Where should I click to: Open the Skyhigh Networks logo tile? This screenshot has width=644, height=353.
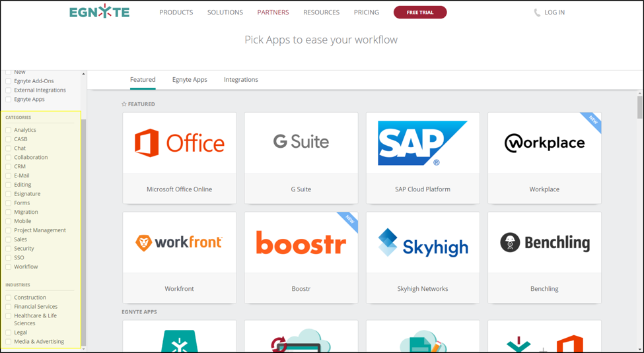422,243
